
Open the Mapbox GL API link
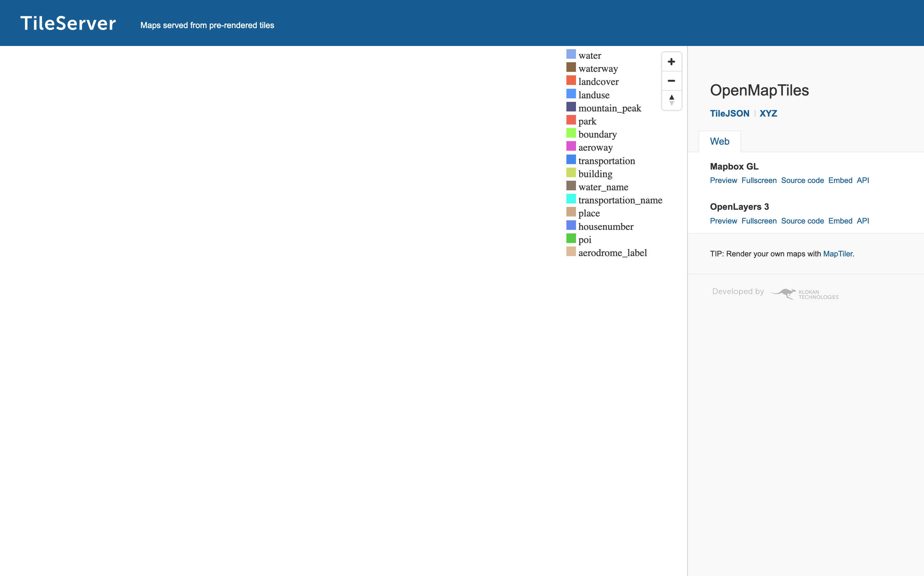pyautogui.click(x=863, y=181)
